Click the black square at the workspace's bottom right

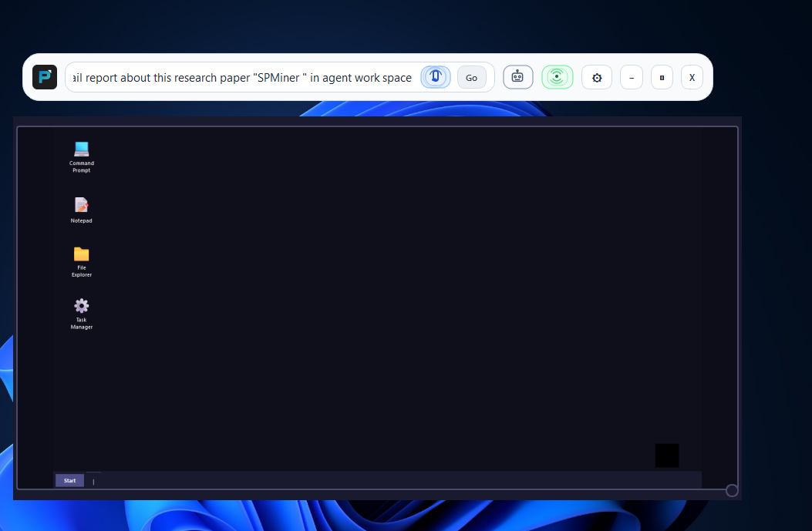(667, 455)
